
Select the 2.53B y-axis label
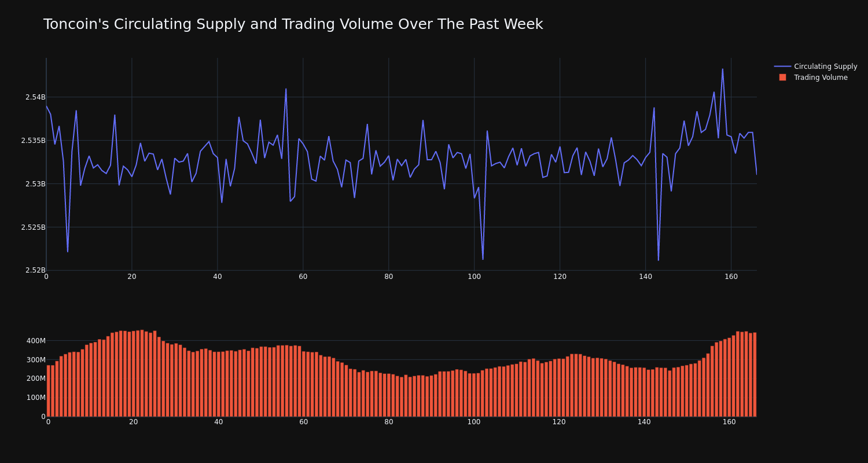point(35,184)
